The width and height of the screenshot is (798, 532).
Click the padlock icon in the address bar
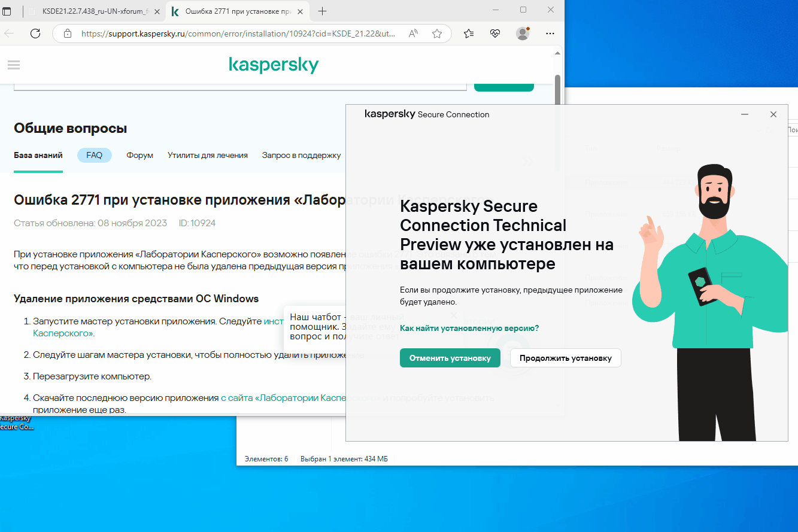click(x=66, y=34)
